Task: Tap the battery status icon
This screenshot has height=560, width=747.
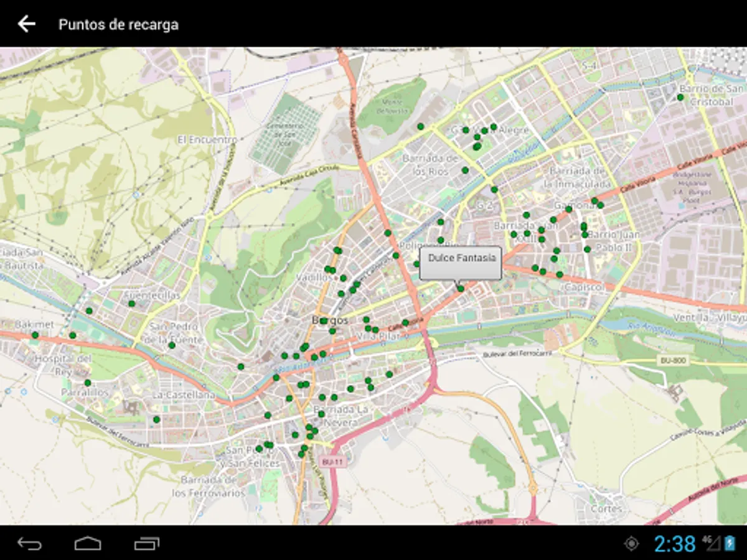Action: [730, 543]
